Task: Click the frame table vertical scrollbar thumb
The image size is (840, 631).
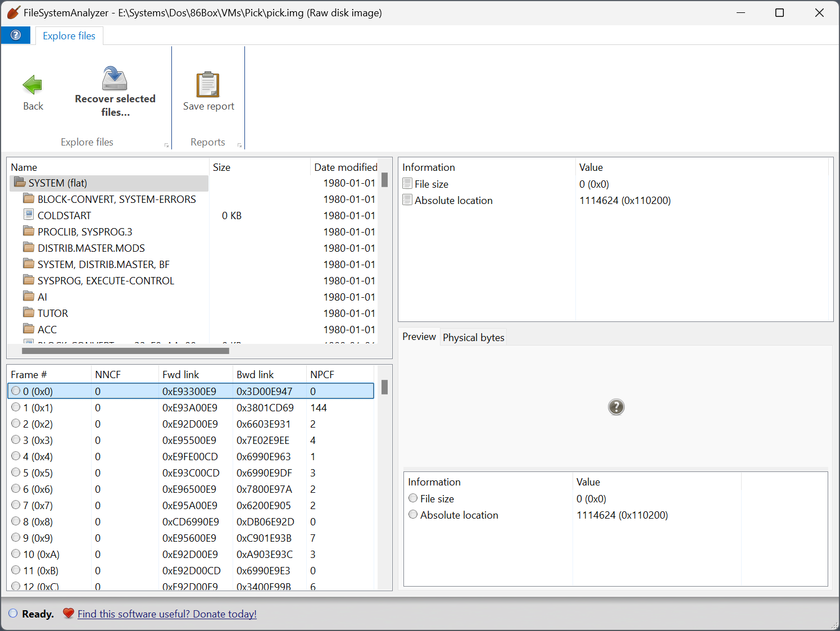Action: click(x=384, y=387)
